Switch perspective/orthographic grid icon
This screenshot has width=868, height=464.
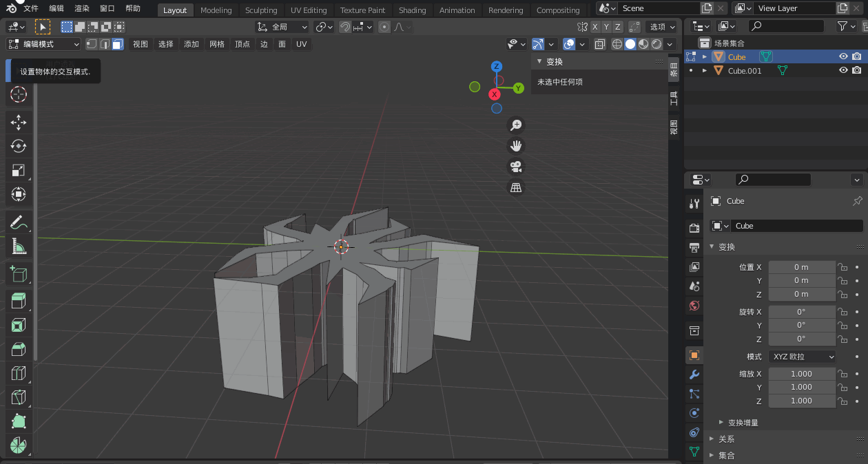click(515, 187)
